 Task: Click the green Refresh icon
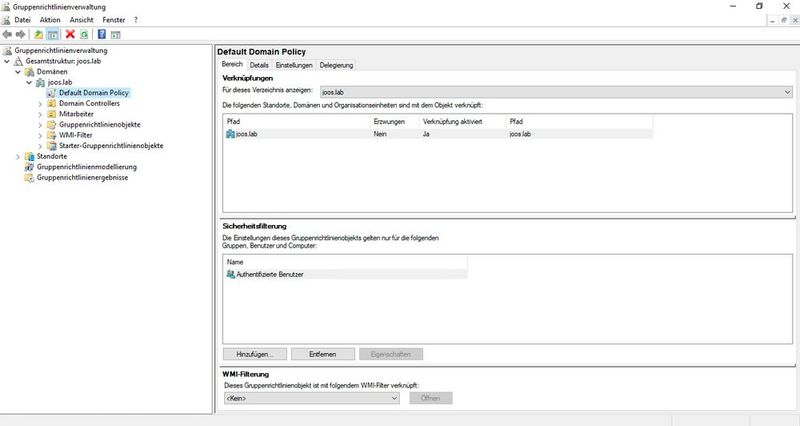84,34
